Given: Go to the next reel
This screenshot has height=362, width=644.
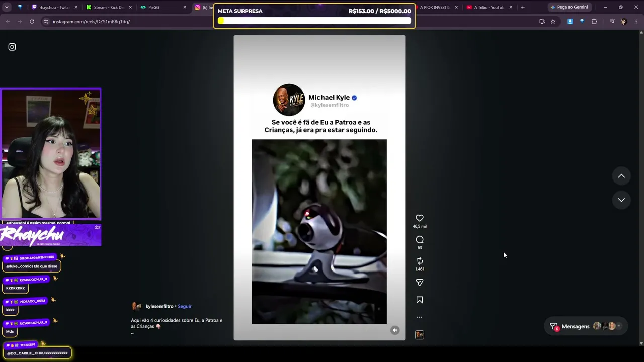Looking at the screenshot, I should point(621,200).
